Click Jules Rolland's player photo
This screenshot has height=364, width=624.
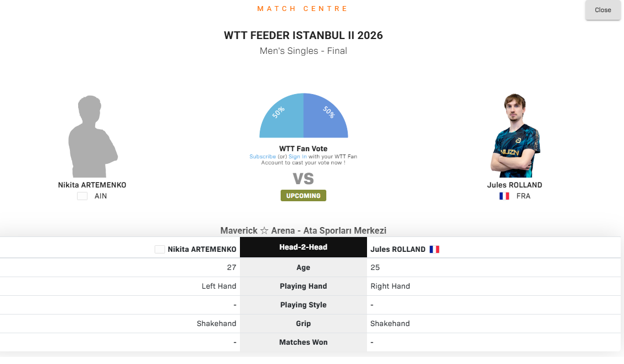[515, 135]
